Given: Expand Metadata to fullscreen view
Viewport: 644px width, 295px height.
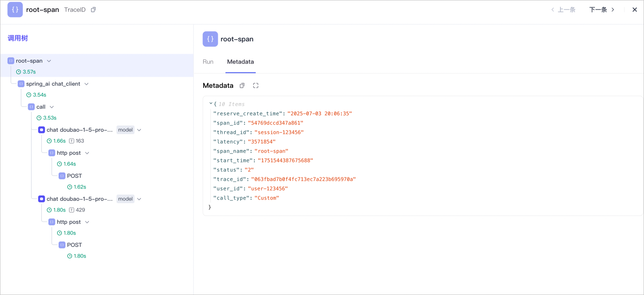Looking at the screenshot, I should (x=256, y=86).
